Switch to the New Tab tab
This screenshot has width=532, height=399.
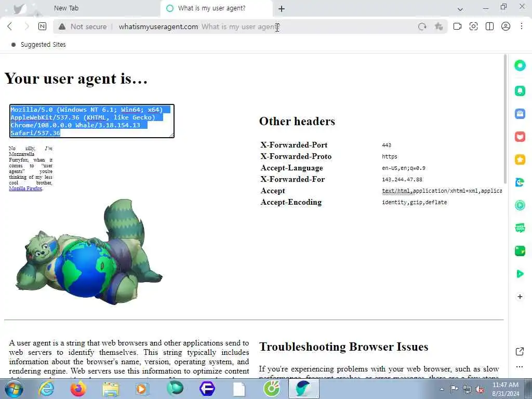[x=66, y=8]
